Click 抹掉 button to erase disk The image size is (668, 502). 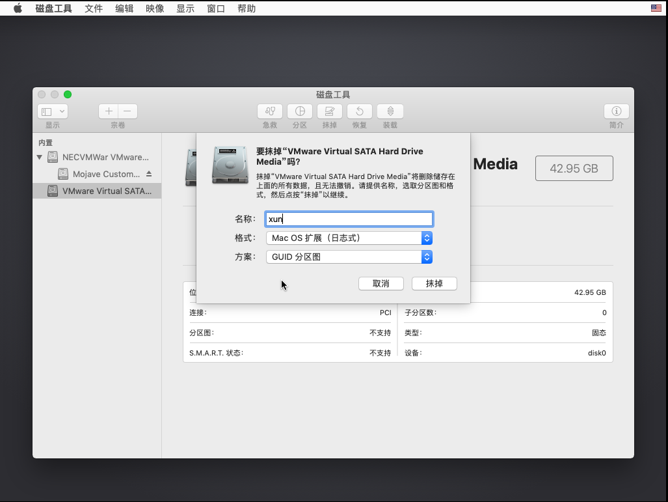434,283
